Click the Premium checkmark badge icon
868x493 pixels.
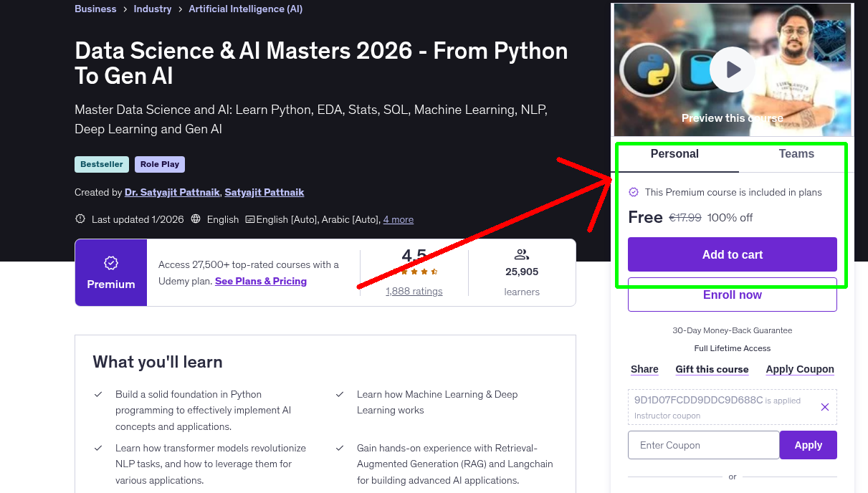pos(110,264)
